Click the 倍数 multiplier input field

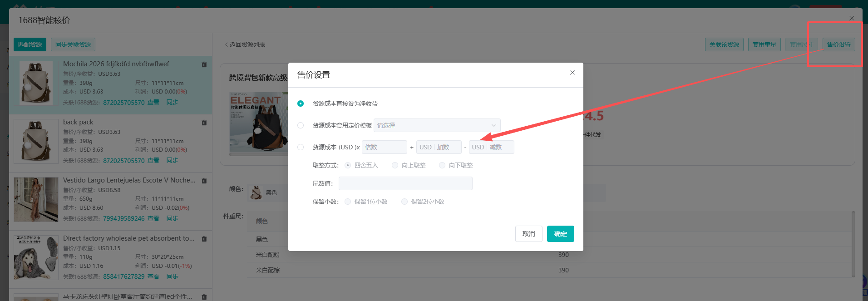click(x=385, y=147)
